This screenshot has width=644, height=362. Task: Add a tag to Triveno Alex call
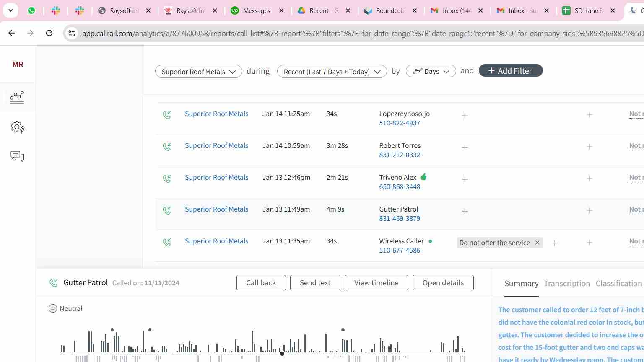point(465,179)
